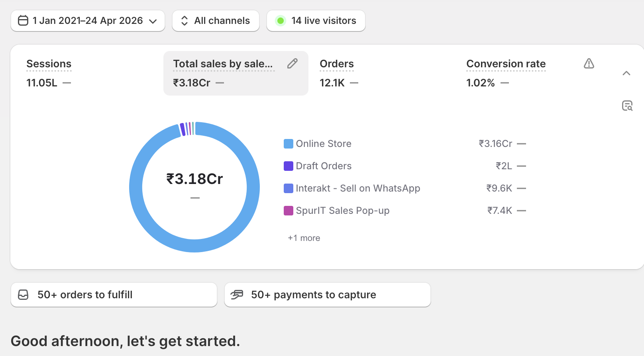This screenshot has width=644, height=356.
Task: Click Interakt - Sell on WhatsApp label
Action: pyautogui.click(x=358, y=188)
